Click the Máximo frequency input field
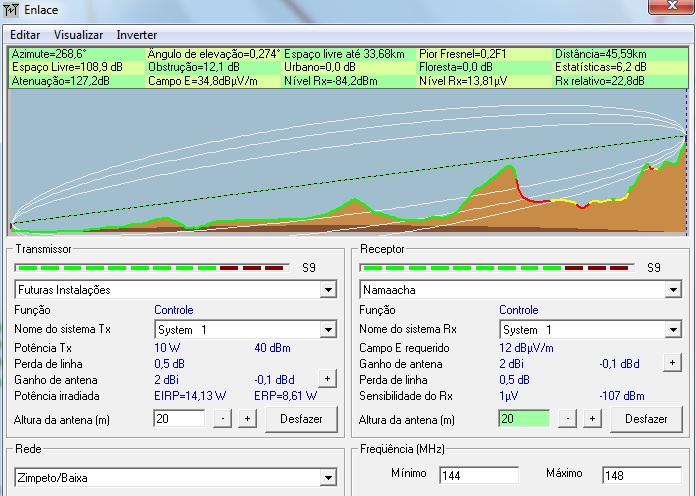Screen dimensions: 696x496 [642, 475]
